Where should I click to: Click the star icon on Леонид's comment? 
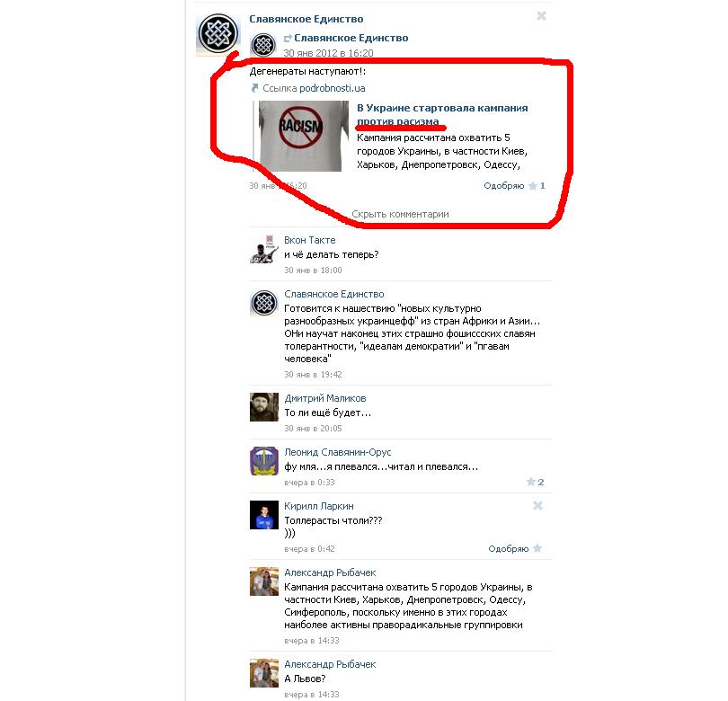click(530, 482)
